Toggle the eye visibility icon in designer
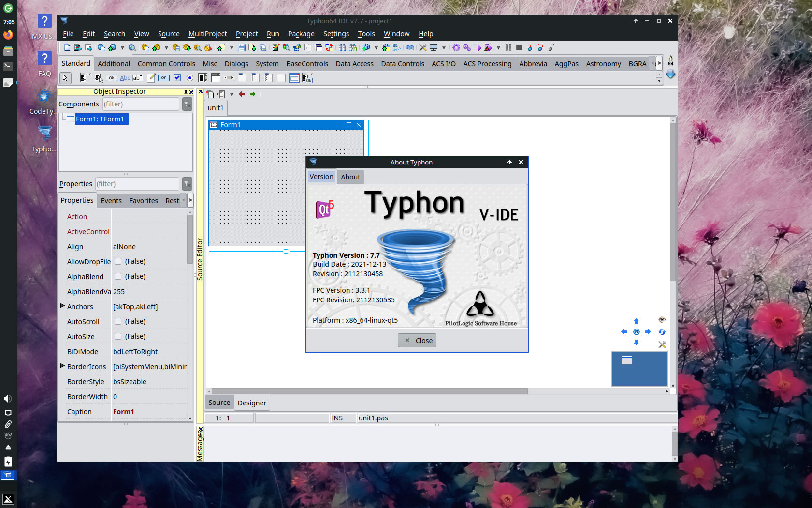The height and width of the screenshot is (508, 812). point(662,320)
